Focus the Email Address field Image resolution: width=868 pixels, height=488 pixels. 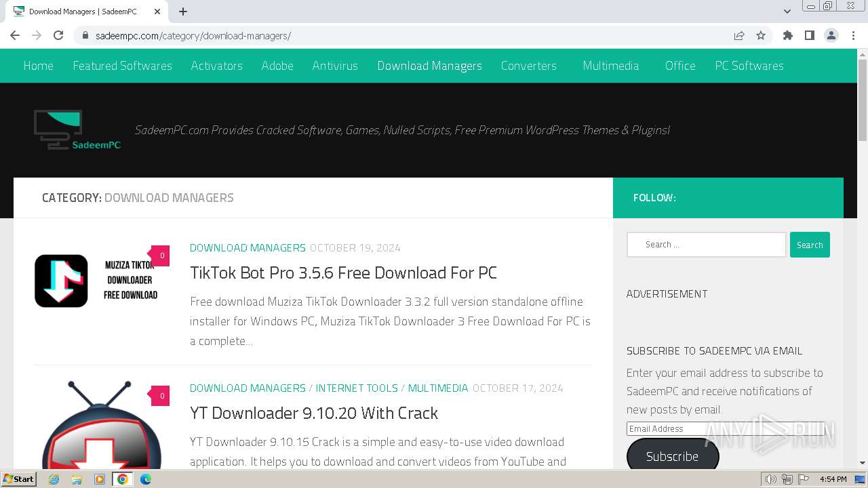pos(726,428)
